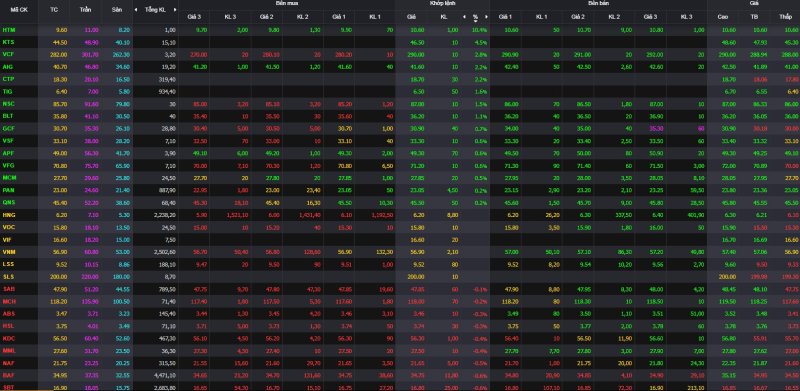The image size is (800, 391).
Task: Select the VNM ticker row
Action: [x=400, y=252]
